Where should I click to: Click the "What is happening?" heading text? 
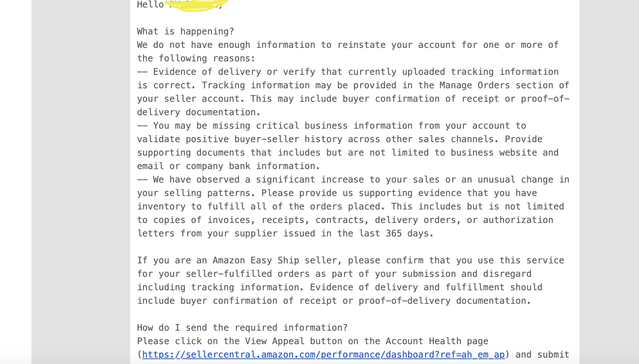[185, 31]
